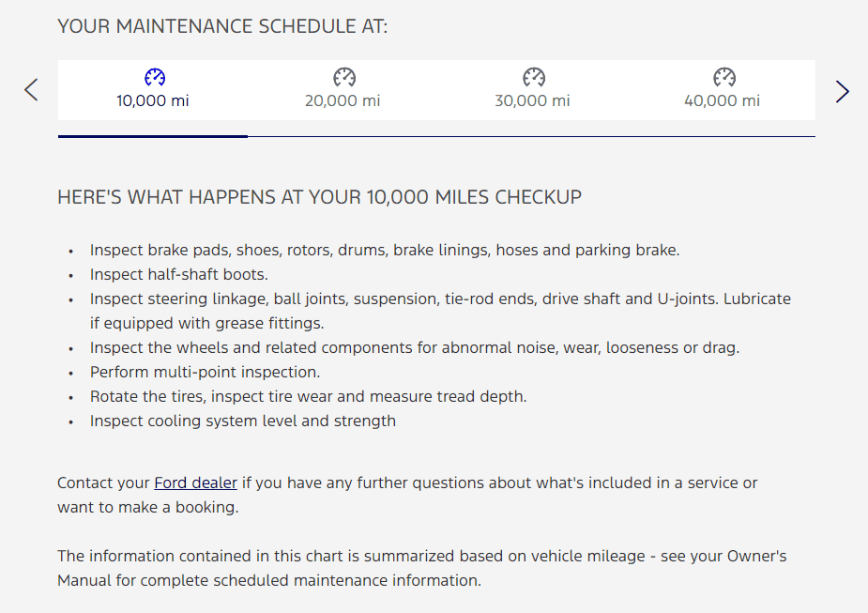Select the 10,000 mi tab label

(153, 100)
